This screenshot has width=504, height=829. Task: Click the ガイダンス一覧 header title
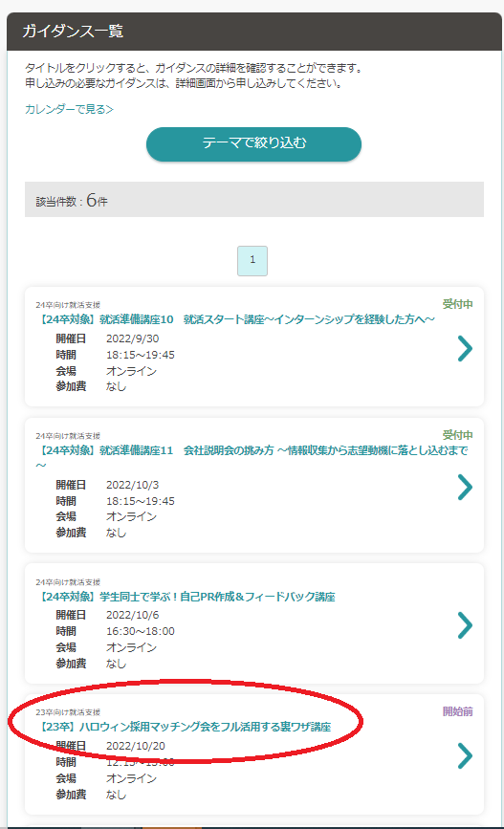click(73, 32)
